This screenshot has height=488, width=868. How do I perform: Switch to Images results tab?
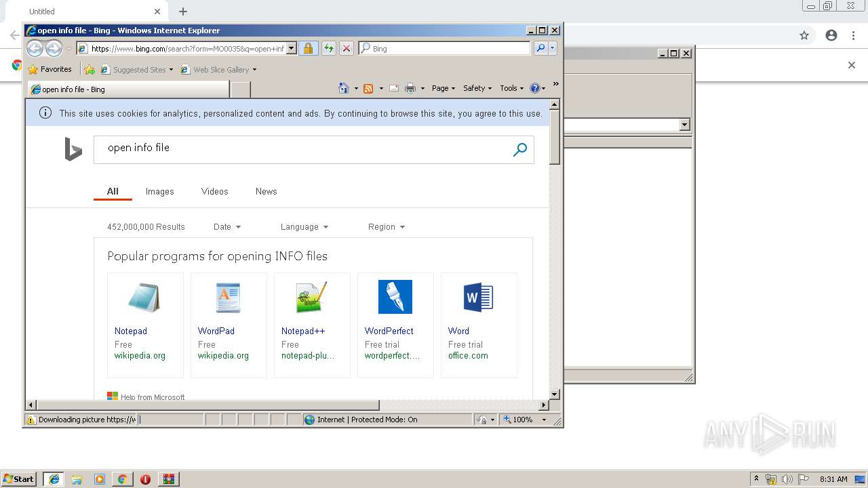pos(160,192)
